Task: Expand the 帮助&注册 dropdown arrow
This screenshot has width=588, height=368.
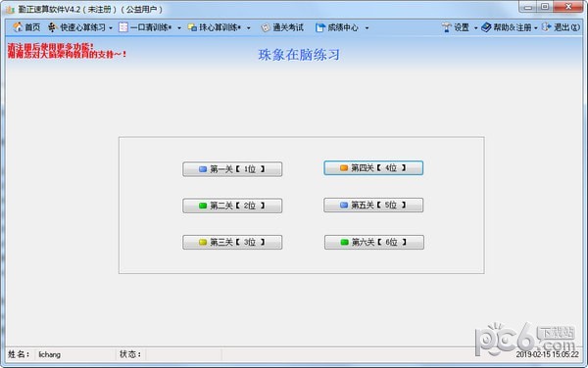Action: tap(535, 27)
